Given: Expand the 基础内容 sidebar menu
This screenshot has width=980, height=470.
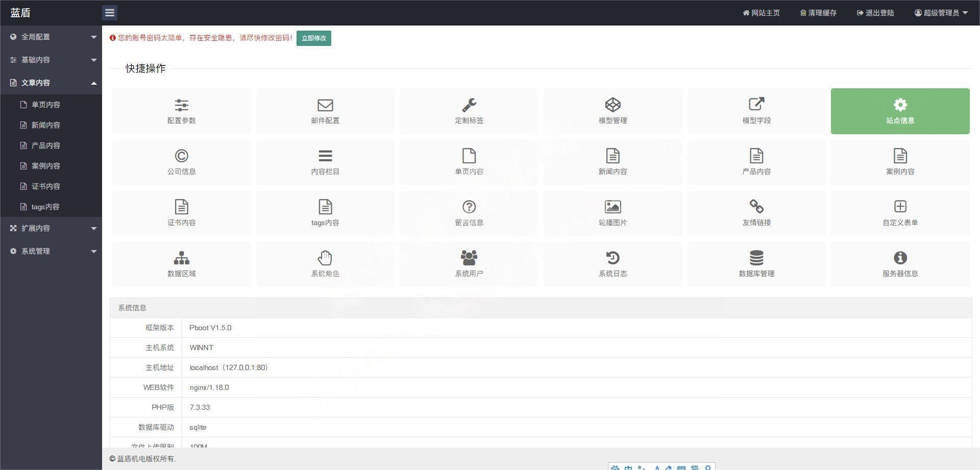Looking at the screenshot, I should click(x=51, y=60).
